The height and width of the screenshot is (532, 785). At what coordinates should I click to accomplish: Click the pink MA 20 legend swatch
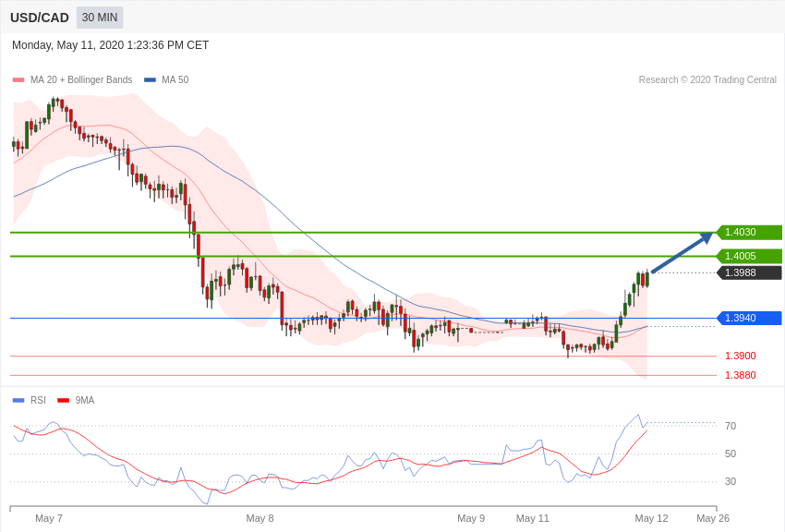(18, 80)
